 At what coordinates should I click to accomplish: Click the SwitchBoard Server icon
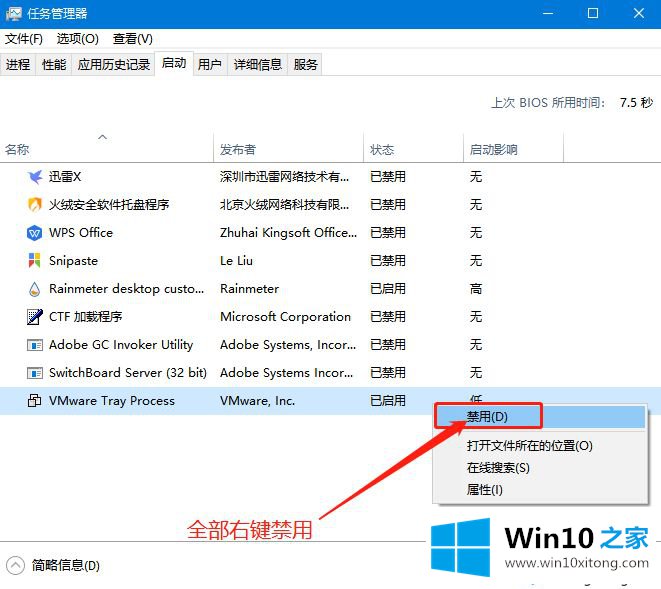[x=35, y=373]
